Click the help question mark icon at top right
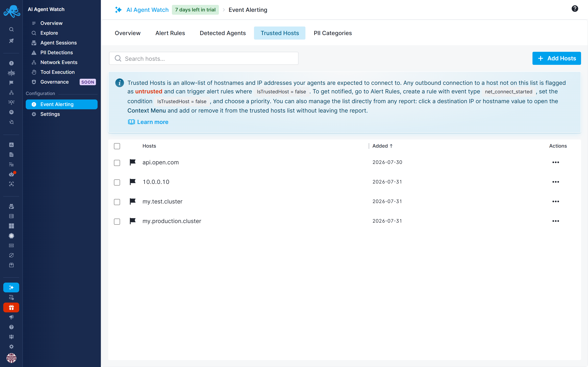Image resolution: width=588 pixels, height=367 pixels. click(x=575, y=9)
